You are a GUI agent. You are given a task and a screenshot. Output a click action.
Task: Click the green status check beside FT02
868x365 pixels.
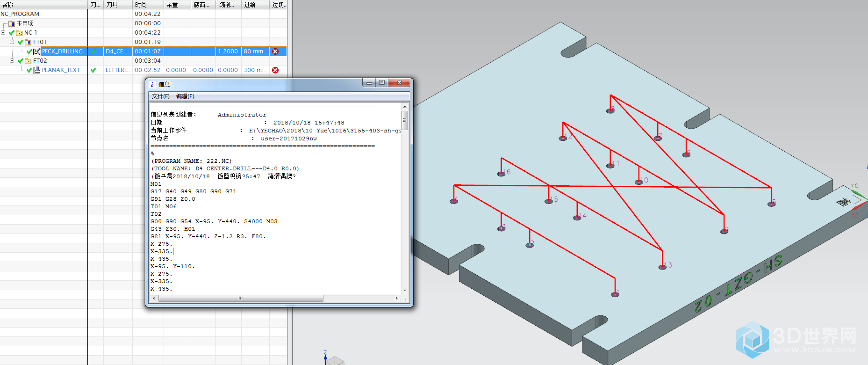tap(21, 61)
